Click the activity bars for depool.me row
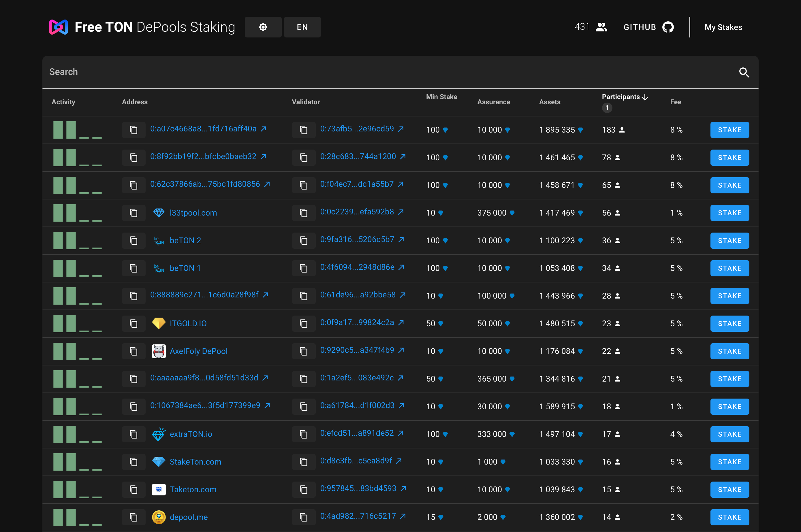The width and height of the screenshot is (801, 532). (77, 517)
